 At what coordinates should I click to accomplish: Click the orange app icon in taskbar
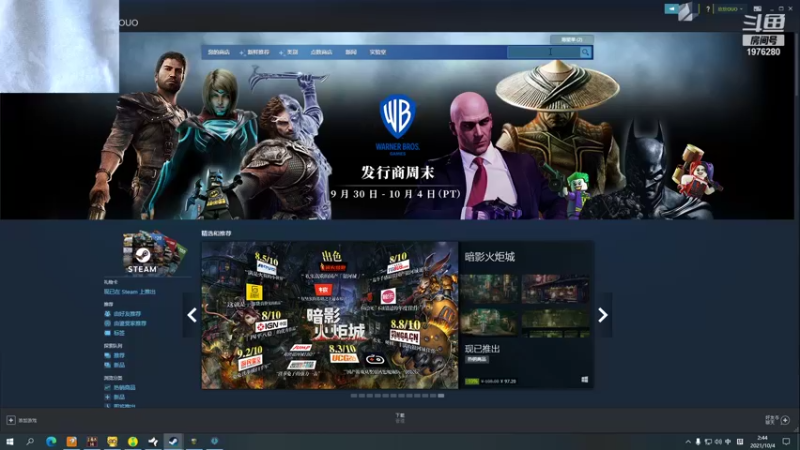tap(71, 441)
